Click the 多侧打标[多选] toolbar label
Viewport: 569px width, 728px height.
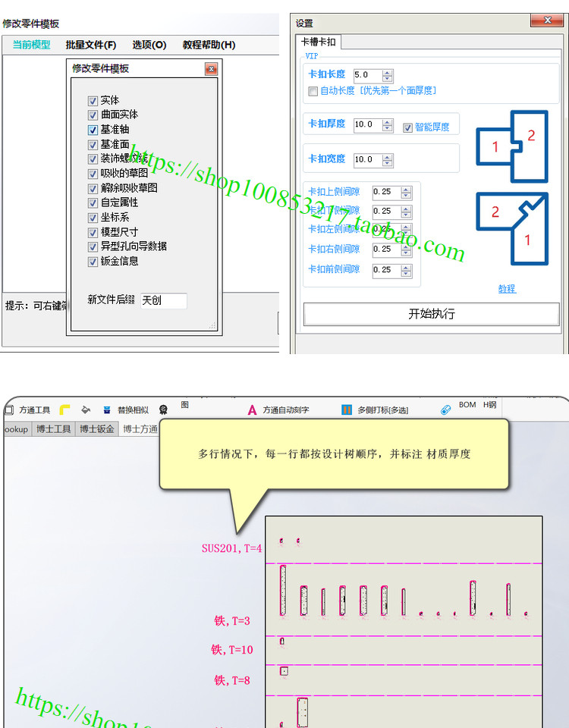tap(382, 410)
